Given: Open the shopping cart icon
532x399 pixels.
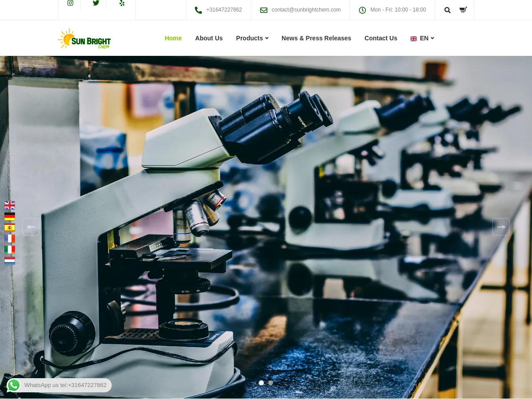Looking at the screenshot, I should (x=463, y=10).
